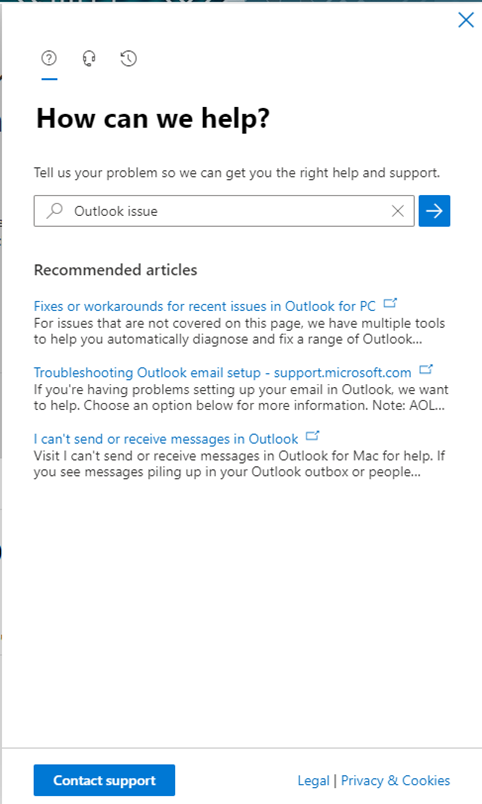The height and width of the screenshot is (804, 482).
Task: Clear the Outlook issue search text
Action: tap(398, 211)
